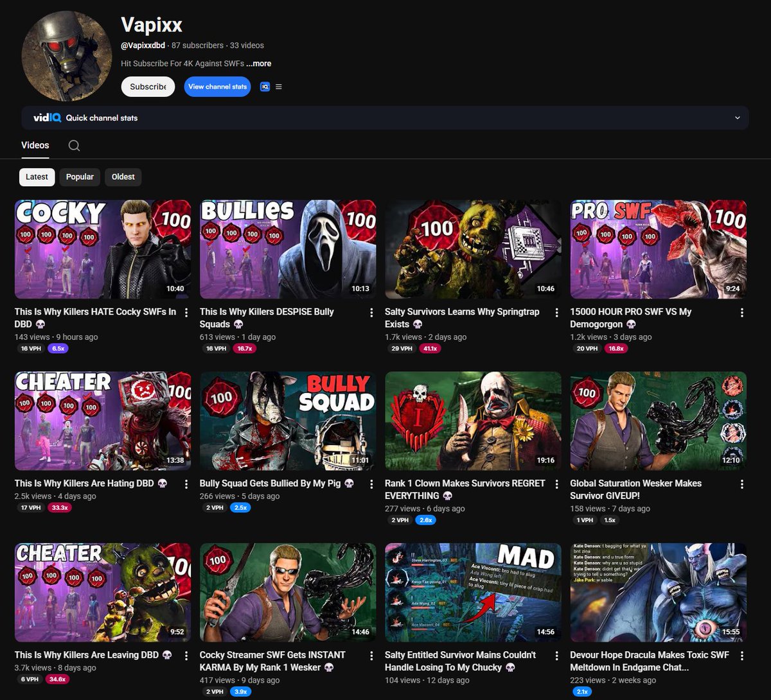The image size is (771, 700).
Task: Play the Wesker thumbnail video 12:10
Action: click(658, 421)
